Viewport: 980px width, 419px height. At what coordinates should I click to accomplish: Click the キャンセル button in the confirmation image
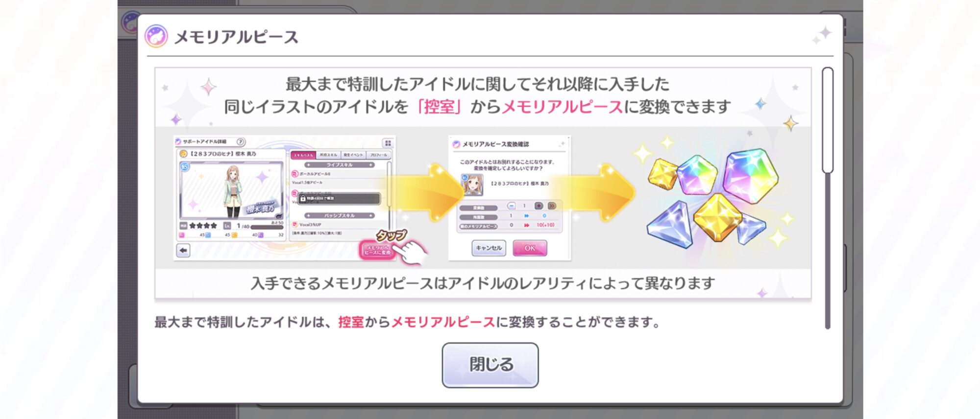pyautogui.click(x=489, y=248)
